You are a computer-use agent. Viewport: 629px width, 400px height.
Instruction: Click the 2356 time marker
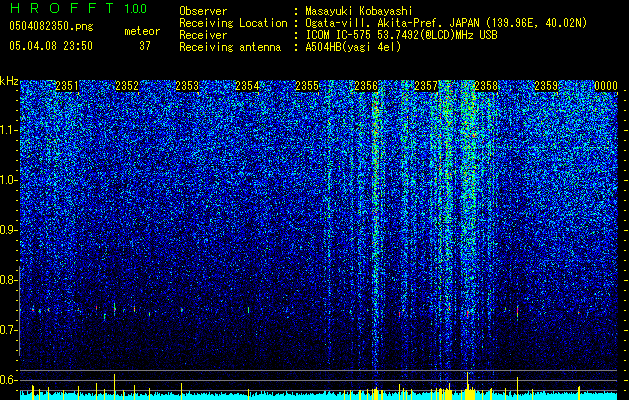click(366, 86)
